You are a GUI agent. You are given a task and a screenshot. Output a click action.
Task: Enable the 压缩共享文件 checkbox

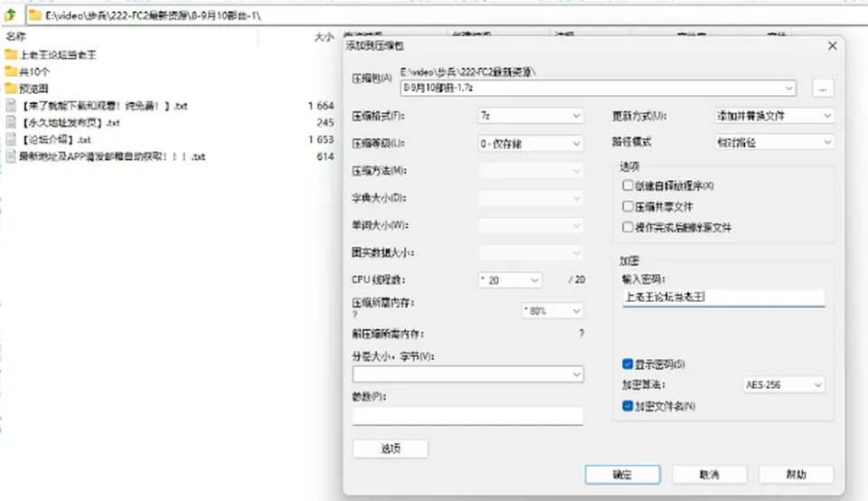click(627, 206)
